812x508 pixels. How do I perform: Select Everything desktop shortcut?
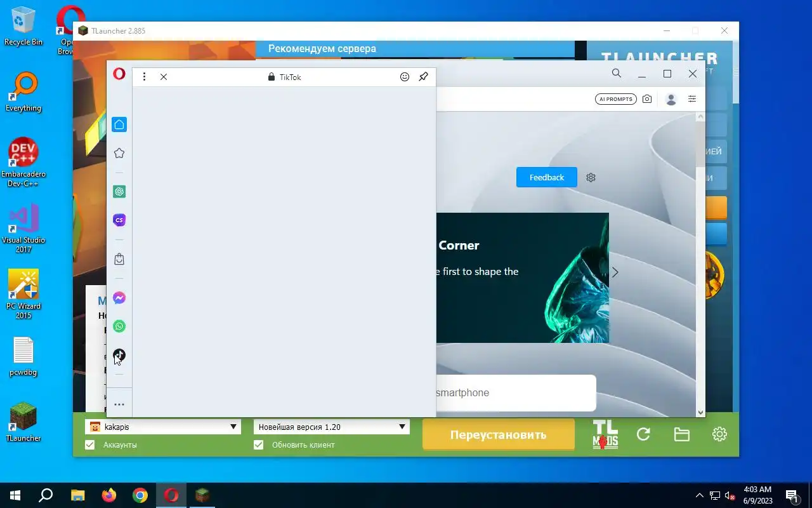[x=23, y=92]
